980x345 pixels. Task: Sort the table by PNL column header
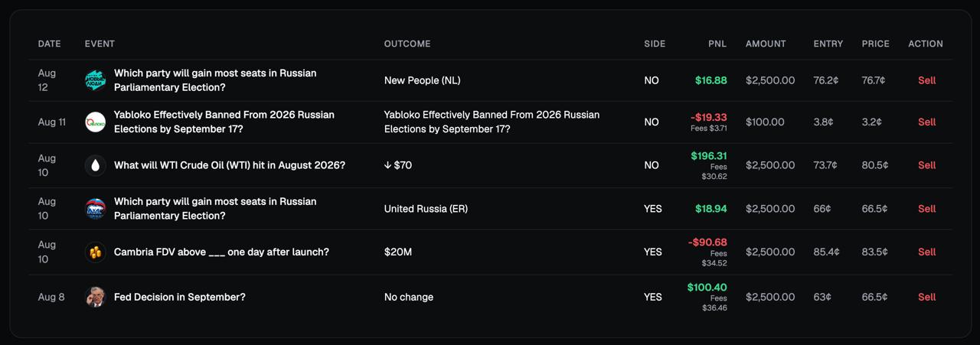click(x=717, y=44)
